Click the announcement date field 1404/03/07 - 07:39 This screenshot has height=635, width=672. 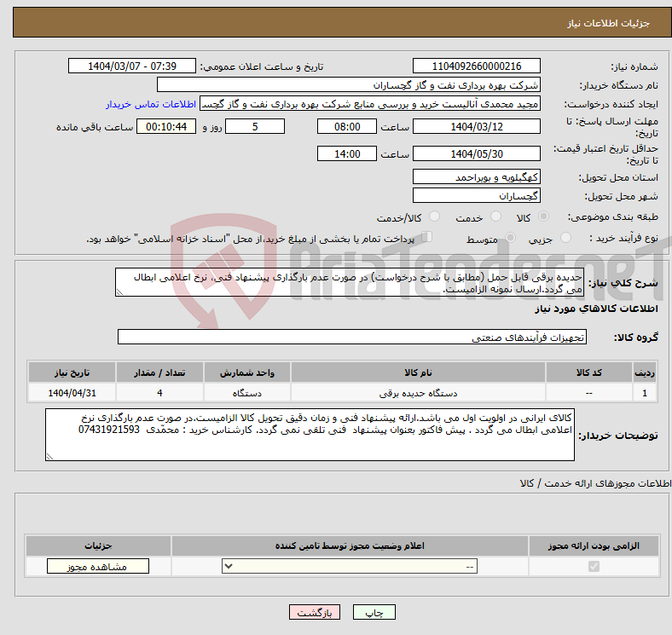pyautogui.click(x=132, y=66)
